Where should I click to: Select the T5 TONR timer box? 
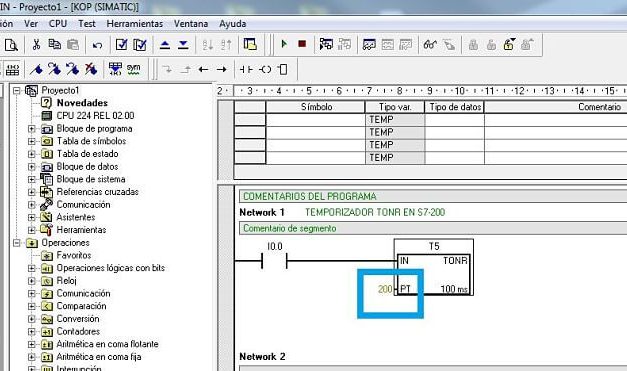click(x=434, y=267)
